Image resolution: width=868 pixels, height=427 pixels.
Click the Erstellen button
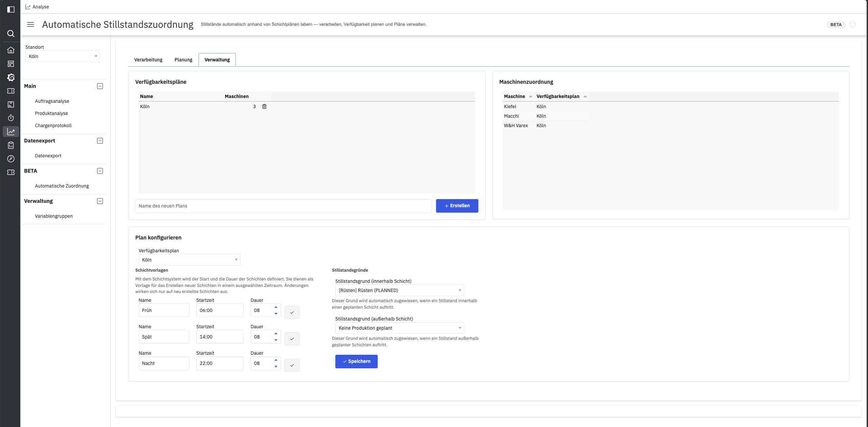(x=457, y=206)
